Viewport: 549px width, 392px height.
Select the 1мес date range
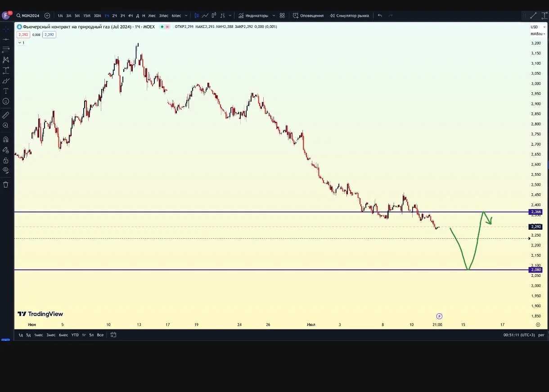click(x=39, y=335)
